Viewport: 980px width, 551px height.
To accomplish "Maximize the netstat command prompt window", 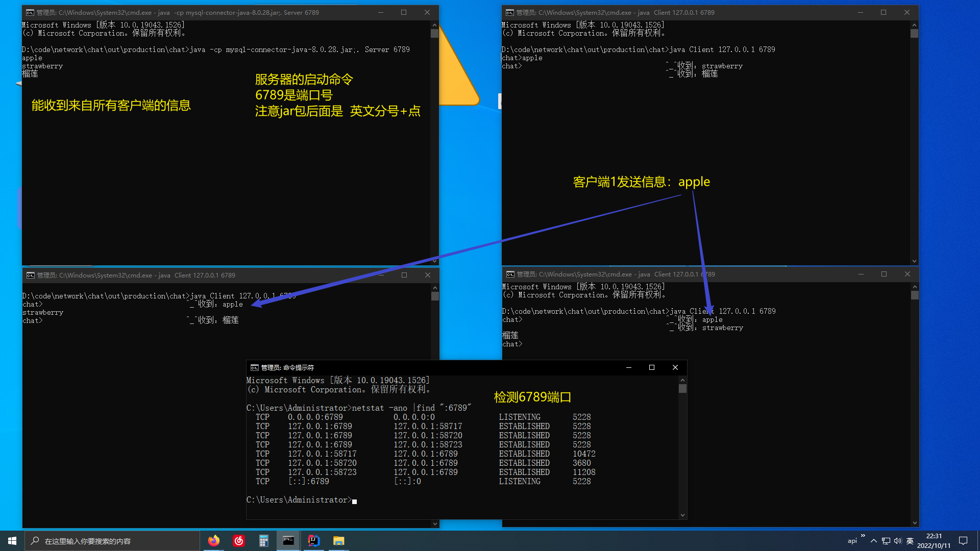I will click(x=652, y=367).
